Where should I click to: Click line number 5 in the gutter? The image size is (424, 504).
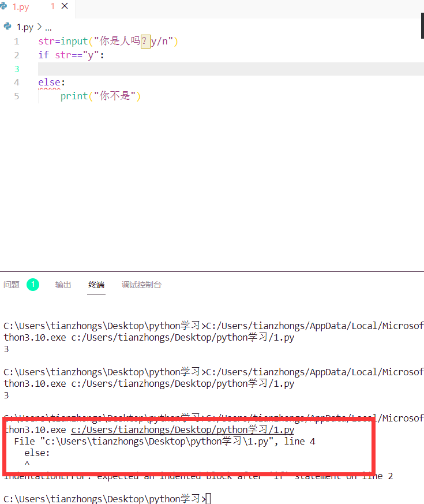tap(17, 96)
